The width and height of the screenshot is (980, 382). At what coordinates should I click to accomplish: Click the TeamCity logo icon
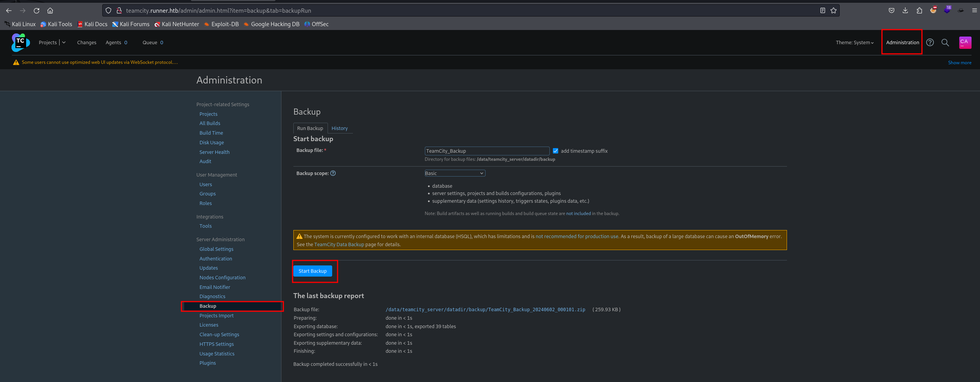coord(21,42)
